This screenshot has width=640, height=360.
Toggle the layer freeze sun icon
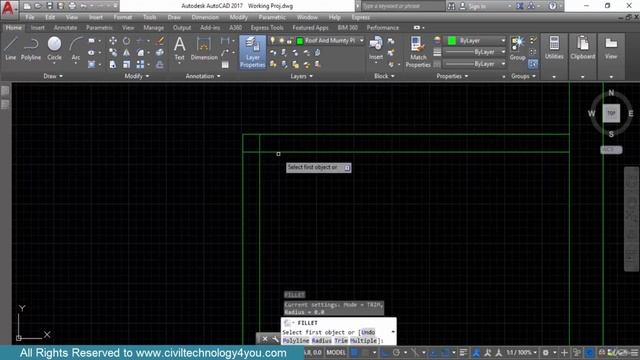(x=281, y=41)
